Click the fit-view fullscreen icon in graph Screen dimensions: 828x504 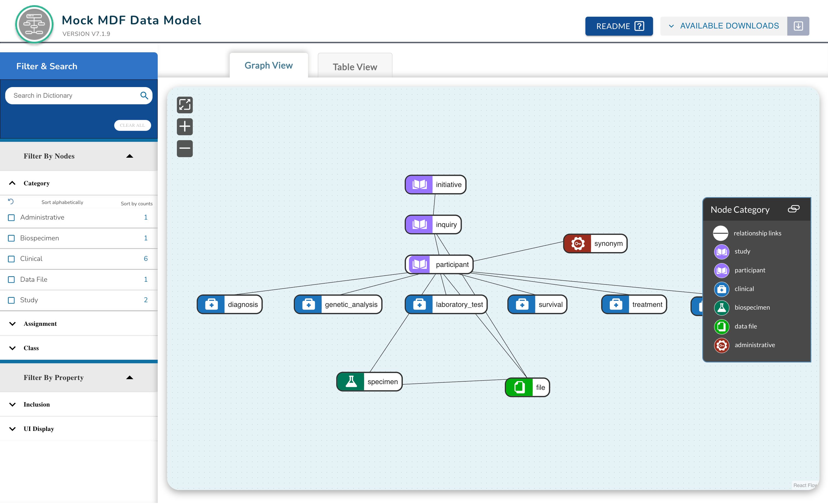pyautogui.click(x=185, y=105)
